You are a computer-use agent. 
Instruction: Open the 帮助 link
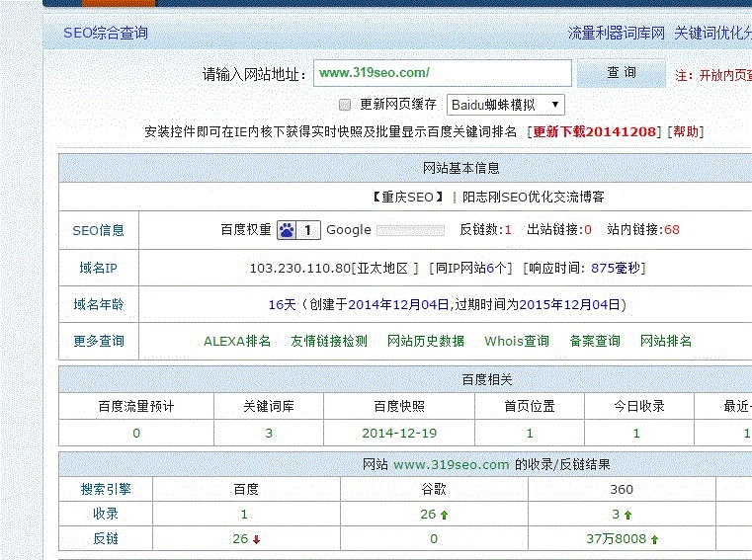(686, 131)
